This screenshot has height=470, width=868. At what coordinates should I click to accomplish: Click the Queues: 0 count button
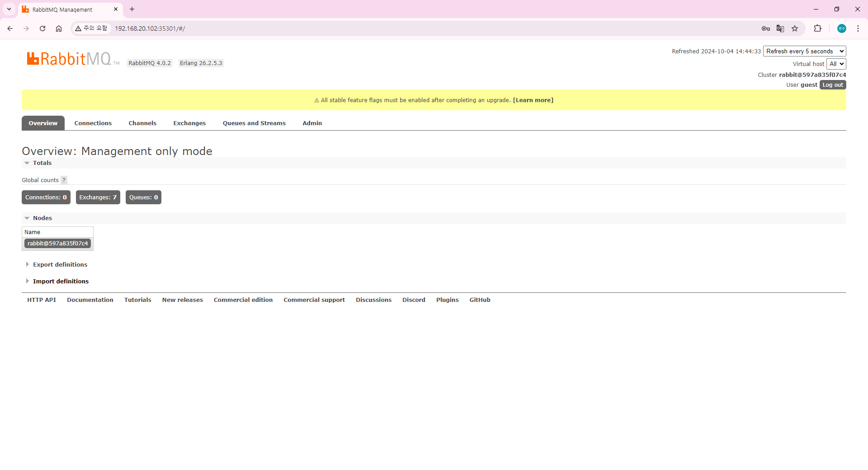143,197
